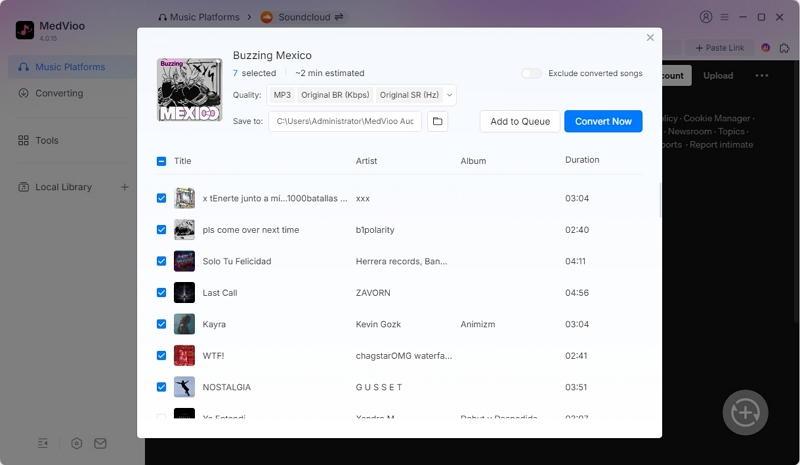Sort by Artist column header
800x465 pixels.
point(366,161)
